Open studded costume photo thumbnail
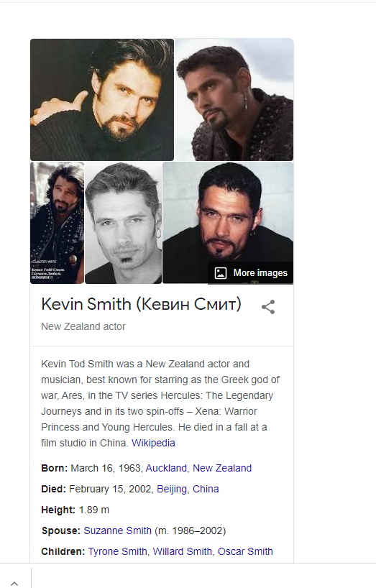The image size is (376, 588). click(57, 223)
